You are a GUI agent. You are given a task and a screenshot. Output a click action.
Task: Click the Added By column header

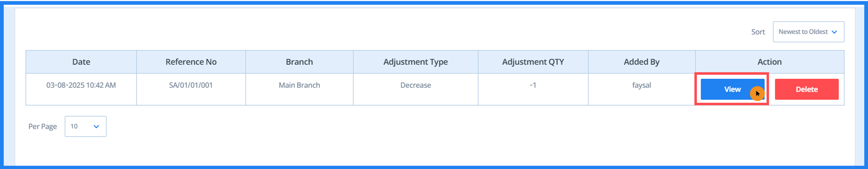pyautogui.click(x=641, y=62)
